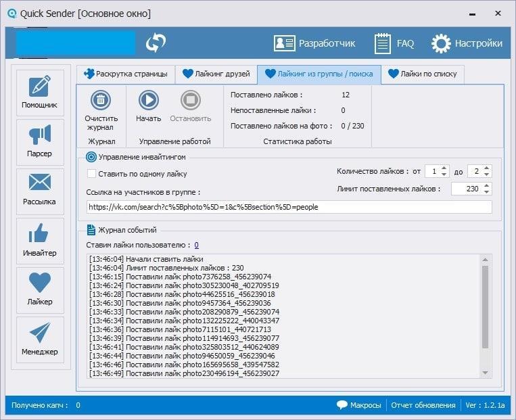The height and width of the screenshot is (420, 516).
Task: Click the photo likes value 0 / 230
Action: [x=352, y=126]
